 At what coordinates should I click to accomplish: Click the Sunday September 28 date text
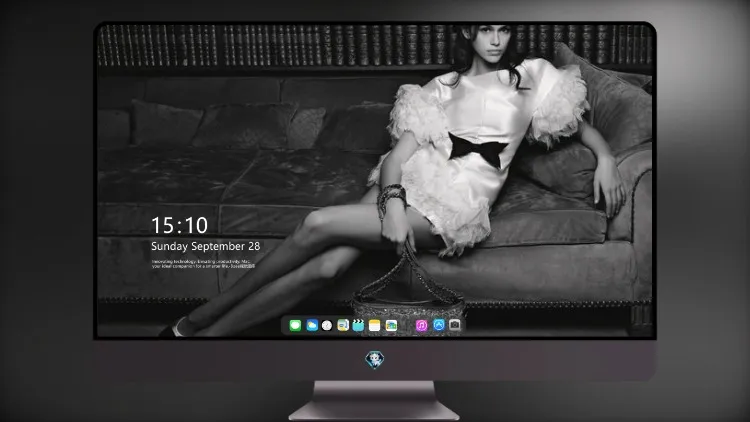click(206, 246)
